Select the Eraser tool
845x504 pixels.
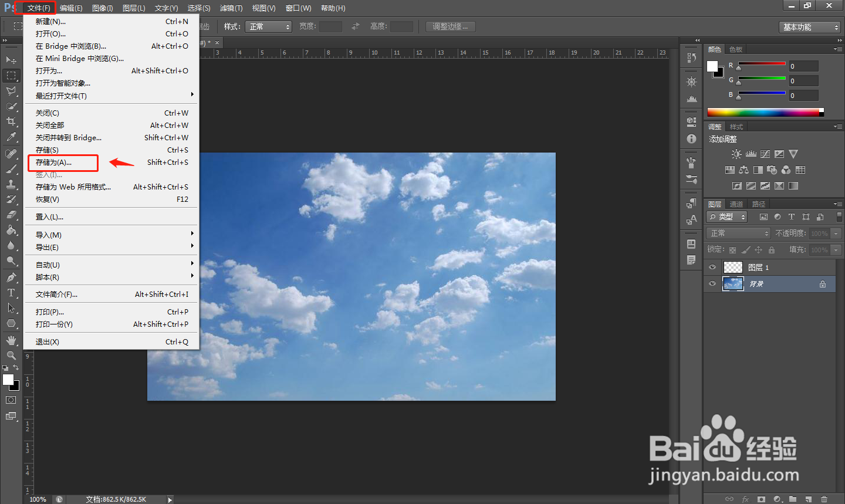point(11,215)
